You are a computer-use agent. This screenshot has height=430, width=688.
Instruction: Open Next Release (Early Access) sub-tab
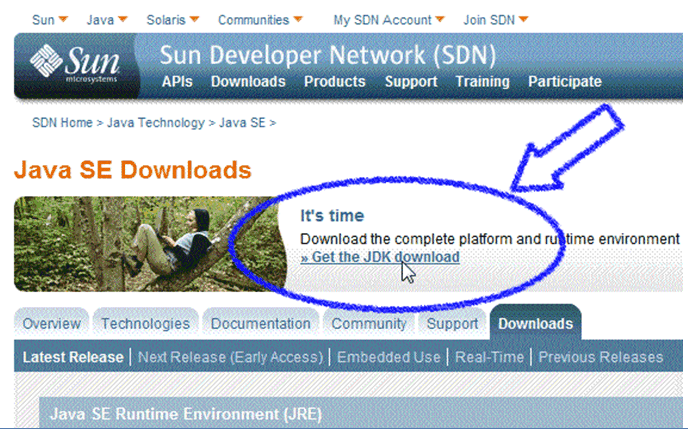point(231,357)
